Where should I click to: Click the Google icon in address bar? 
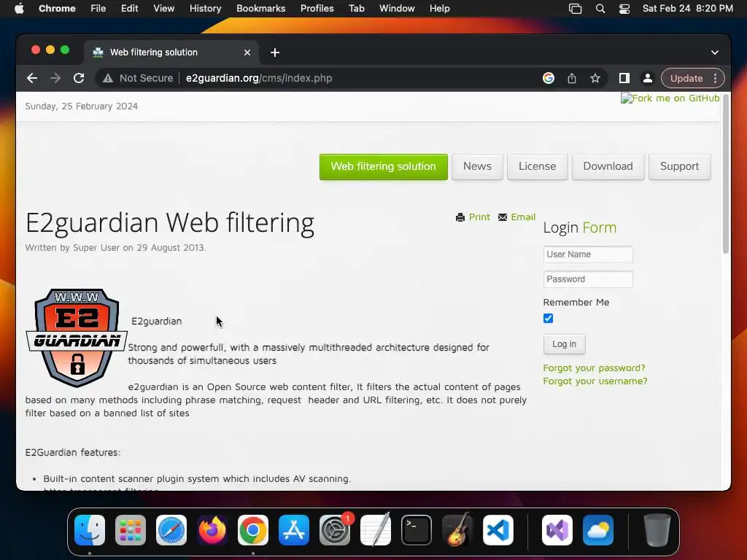549,78
